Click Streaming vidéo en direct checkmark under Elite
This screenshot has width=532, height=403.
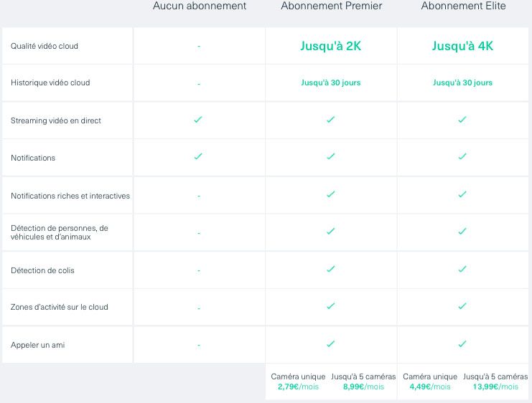tap(462, 120)
